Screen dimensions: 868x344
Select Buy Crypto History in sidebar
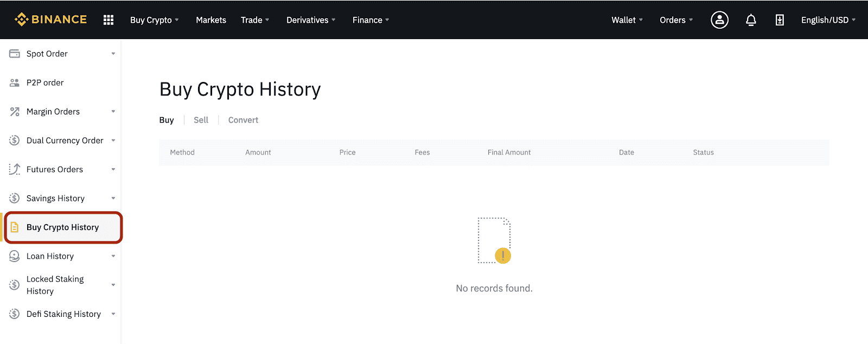(x=63, y=227)
